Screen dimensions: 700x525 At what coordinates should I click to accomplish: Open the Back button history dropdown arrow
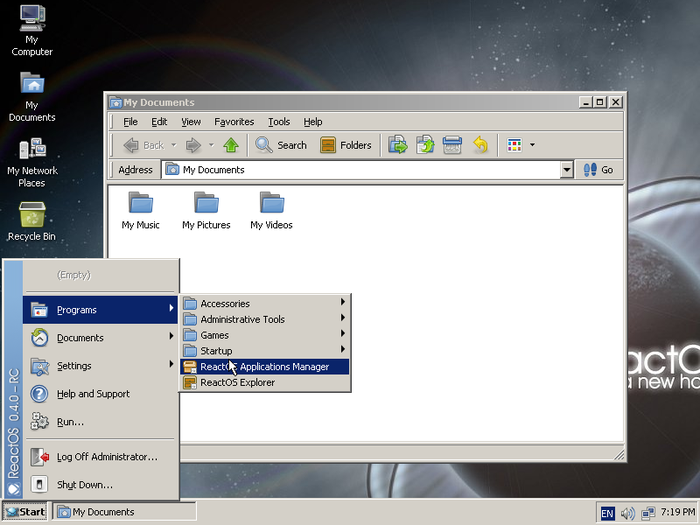click(x=173, y=145)
